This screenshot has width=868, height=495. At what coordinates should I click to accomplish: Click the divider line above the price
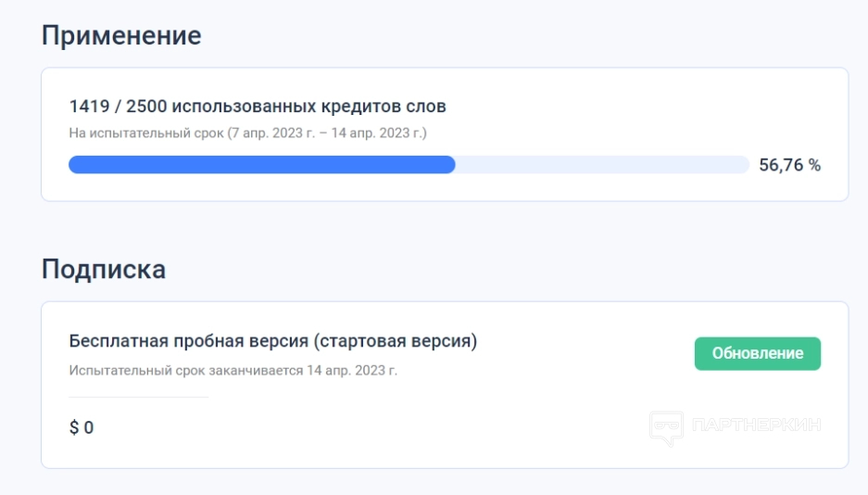coord(139,397)
